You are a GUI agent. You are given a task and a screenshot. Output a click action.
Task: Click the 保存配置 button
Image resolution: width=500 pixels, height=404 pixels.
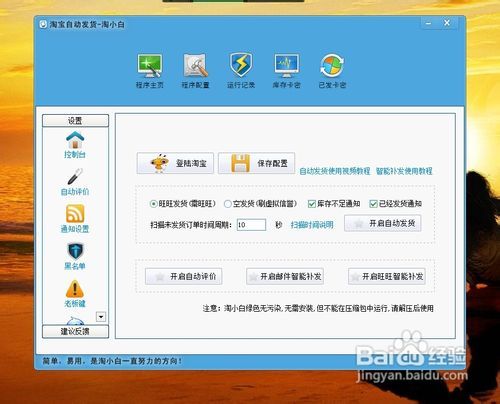257,163
